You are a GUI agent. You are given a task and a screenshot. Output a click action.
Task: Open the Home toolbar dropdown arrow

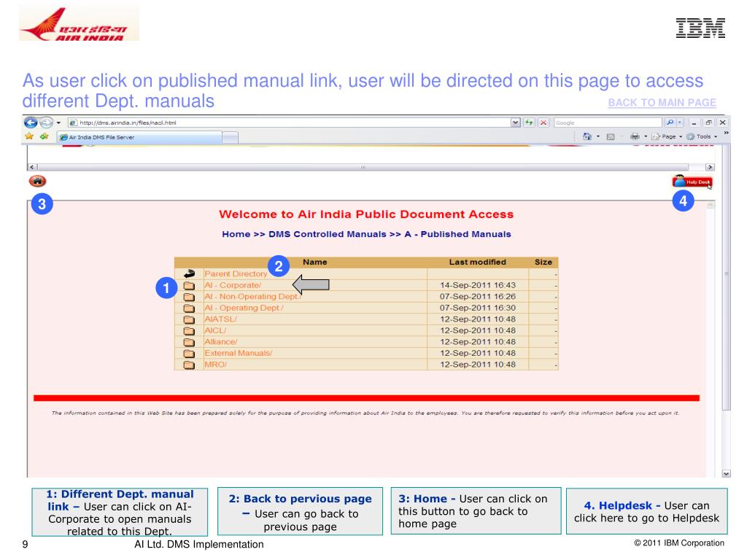click(x=598, y=136)
